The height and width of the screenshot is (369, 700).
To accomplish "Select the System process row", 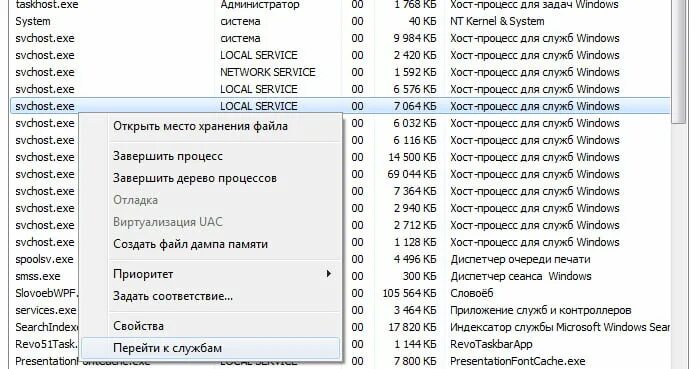I will 339,21.
